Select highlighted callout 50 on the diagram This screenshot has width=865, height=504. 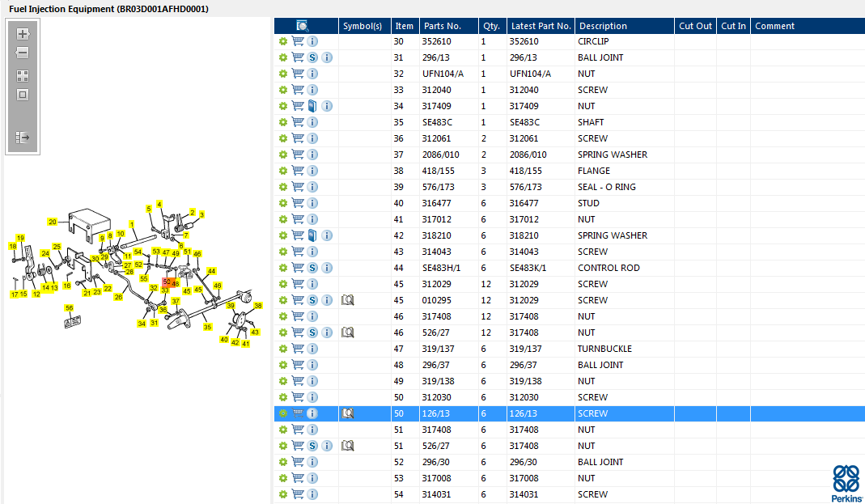coord(167,282)
